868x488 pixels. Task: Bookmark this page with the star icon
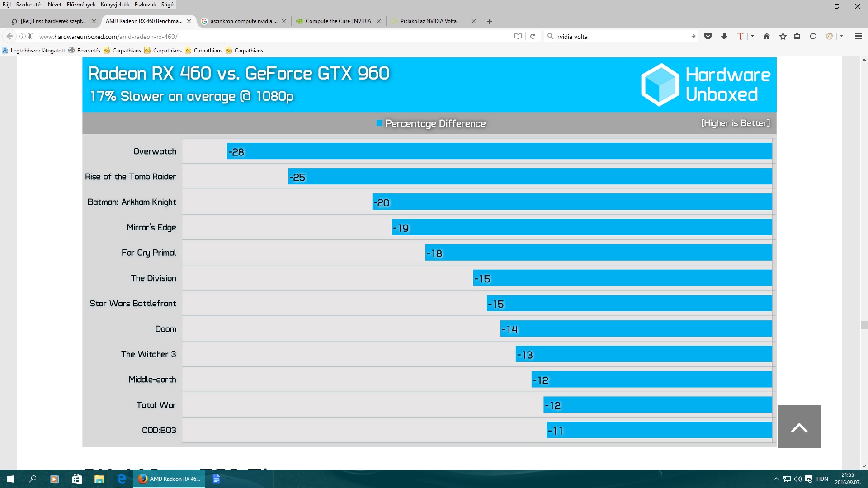[783, 36]
